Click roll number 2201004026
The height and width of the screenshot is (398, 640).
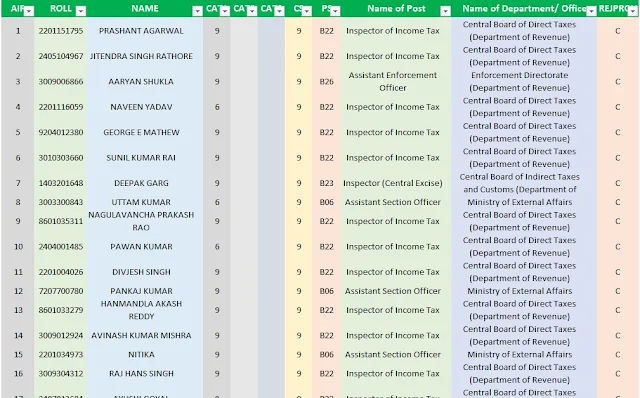[61, 272]
